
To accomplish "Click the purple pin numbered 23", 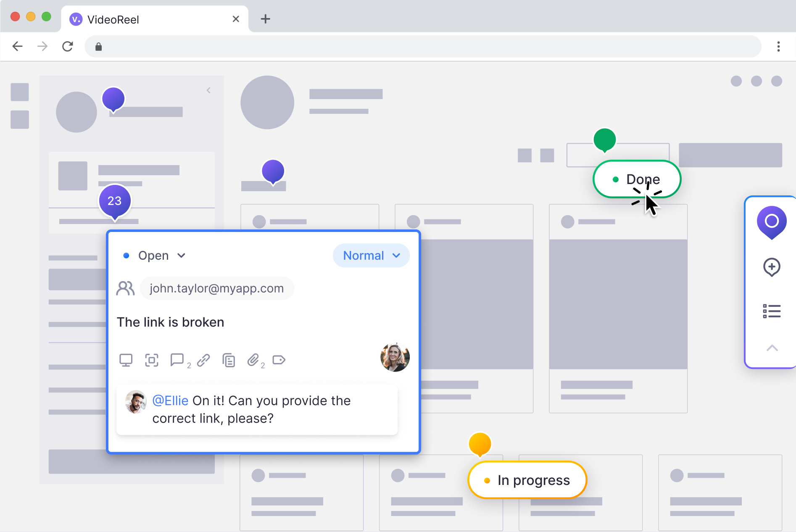I will tap(114, 201).
